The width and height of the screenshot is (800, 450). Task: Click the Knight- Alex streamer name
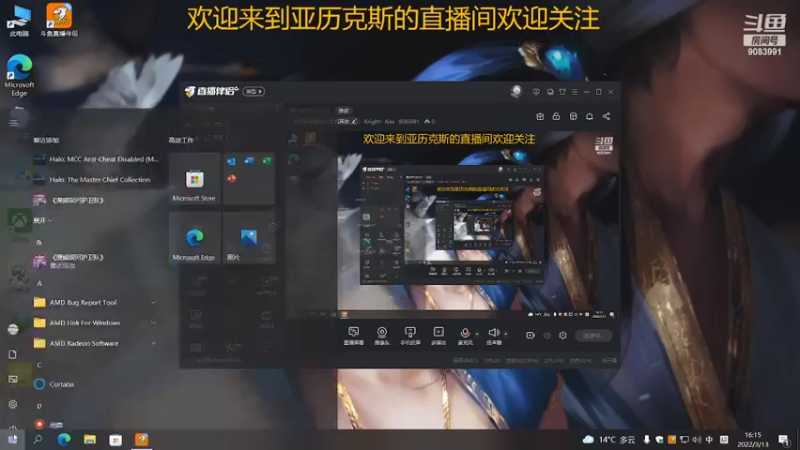point(379,121)
